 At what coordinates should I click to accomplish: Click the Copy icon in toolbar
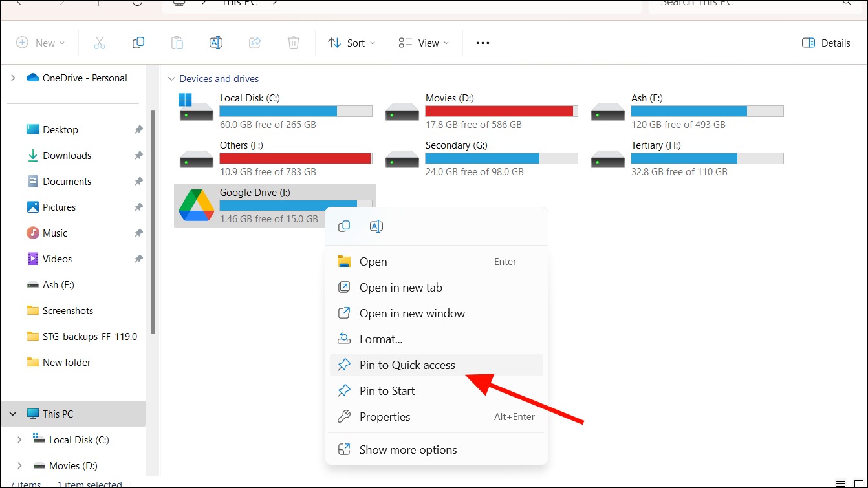[x=138, y=43]
